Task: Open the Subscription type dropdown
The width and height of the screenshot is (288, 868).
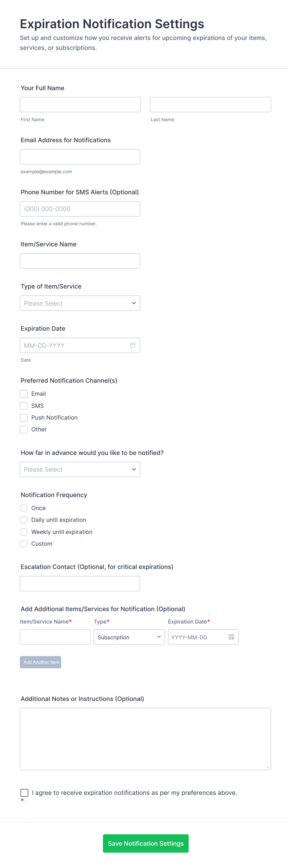Action: [x=129, y=637]
